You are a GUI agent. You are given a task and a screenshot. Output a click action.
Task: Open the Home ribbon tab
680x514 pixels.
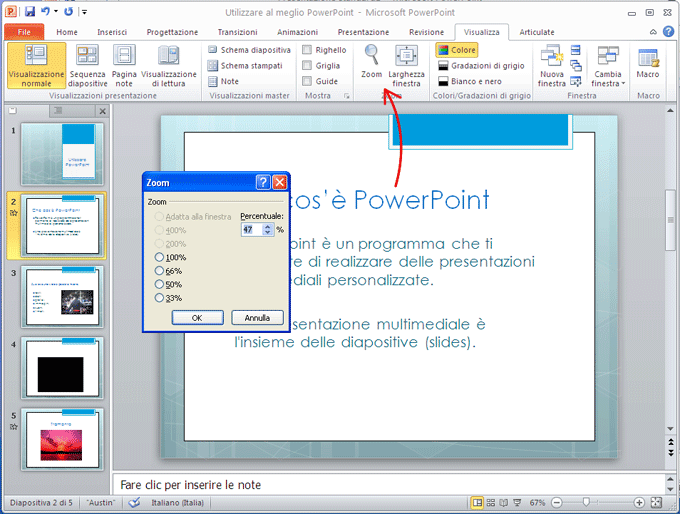(67, 32)
